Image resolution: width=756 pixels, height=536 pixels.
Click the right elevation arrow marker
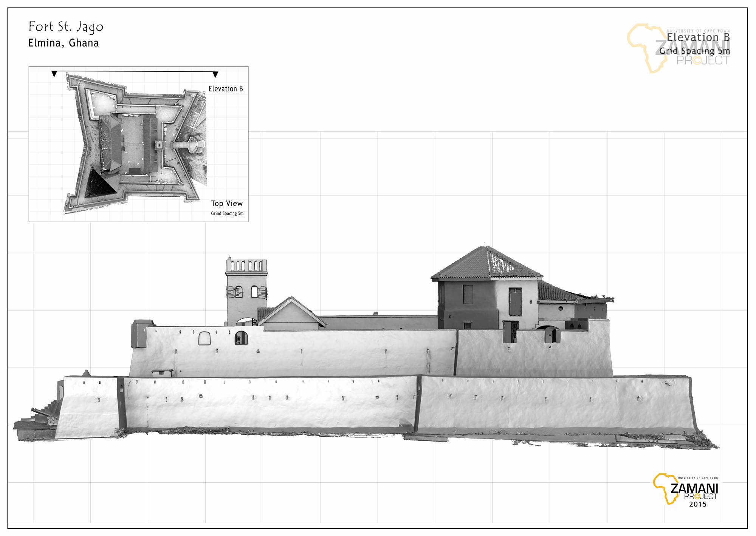coord(215,74)
